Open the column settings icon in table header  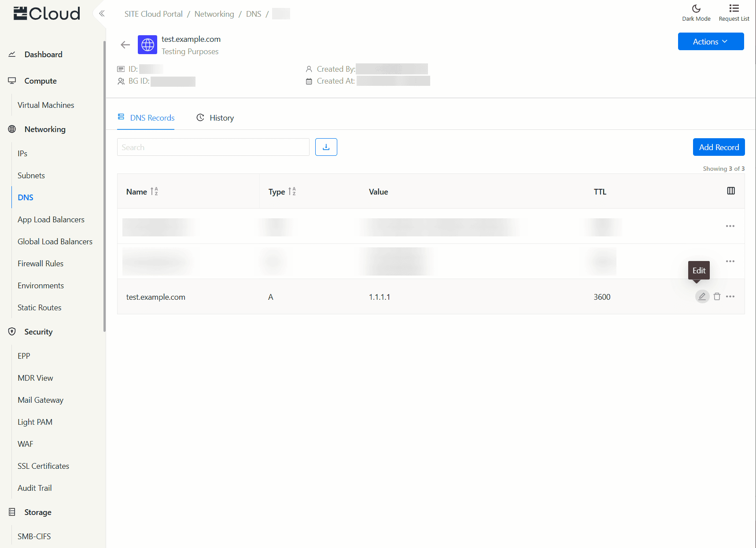coord(730,191)
